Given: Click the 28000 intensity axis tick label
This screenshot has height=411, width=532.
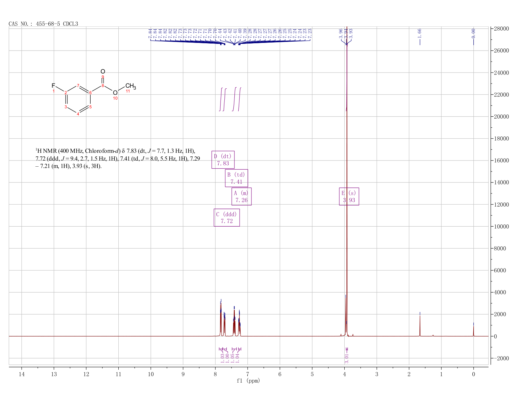Looking at the screenshot, I should tap(501, 29).
